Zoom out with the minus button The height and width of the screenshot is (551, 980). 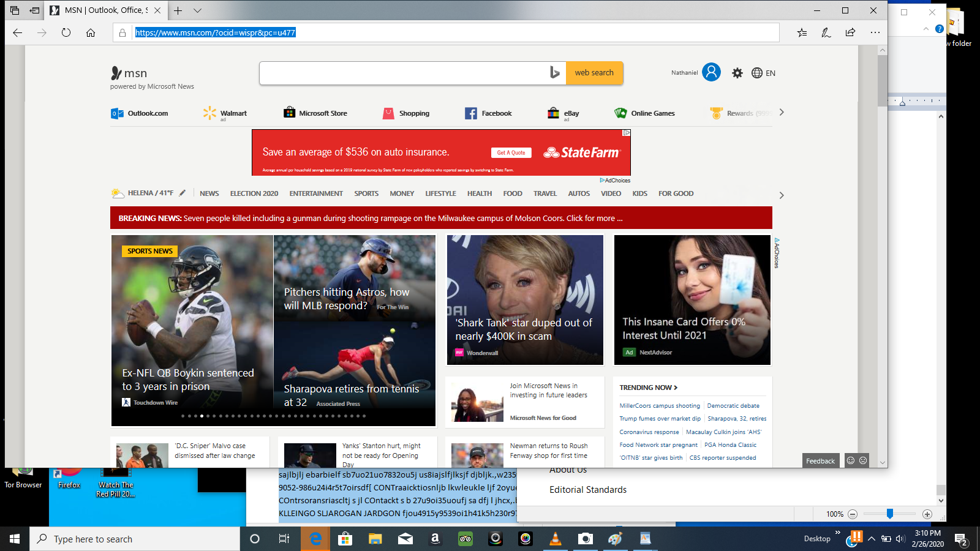pyautogui.click(x=852, y=514)
